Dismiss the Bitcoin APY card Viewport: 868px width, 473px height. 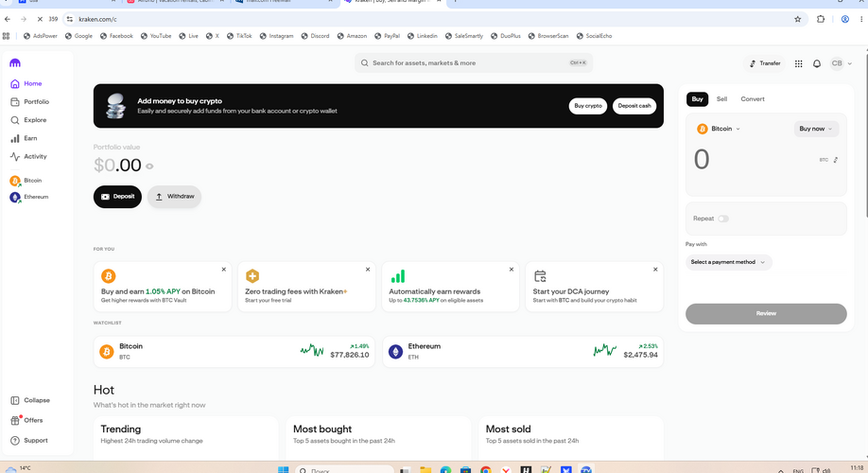224,270
